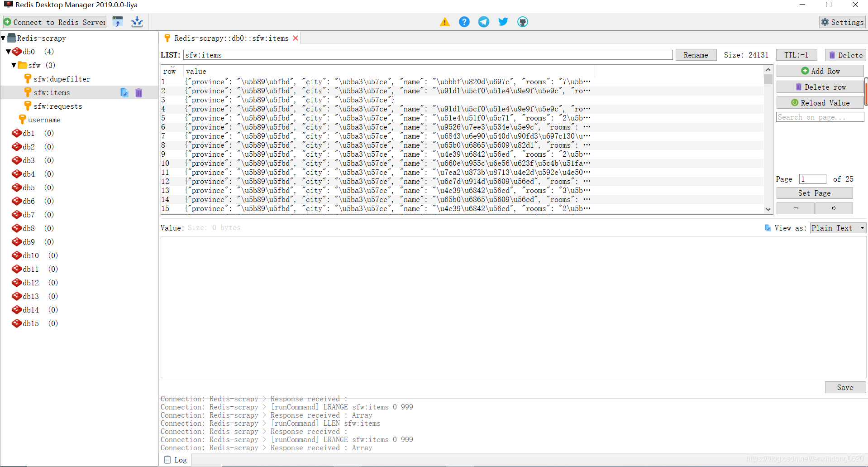868x467 pixels.
Task: Click the table scrollbar down arrow
Action: pos(768,209)
